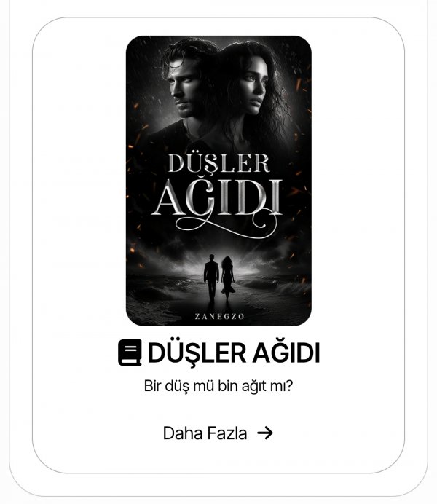This screenshot has height=504, width=437.
Task: Click the ZANEGZO author name on the cover
Action: (x=219, y=316)
